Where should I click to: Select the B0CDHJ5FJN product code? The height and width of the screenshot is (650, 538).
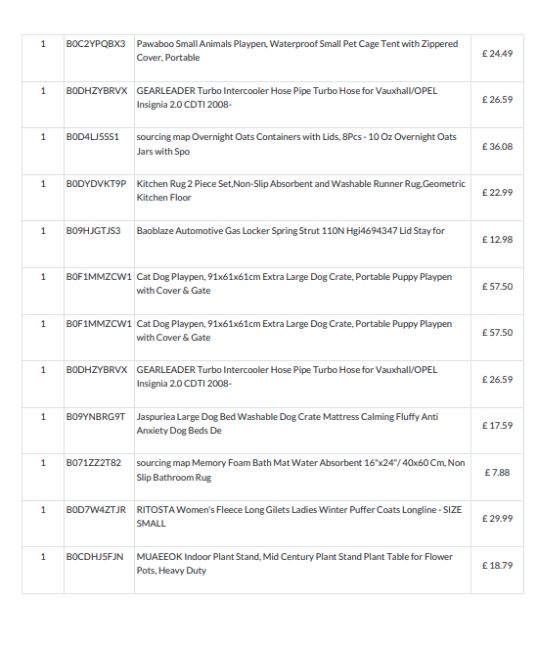(95, 557)
